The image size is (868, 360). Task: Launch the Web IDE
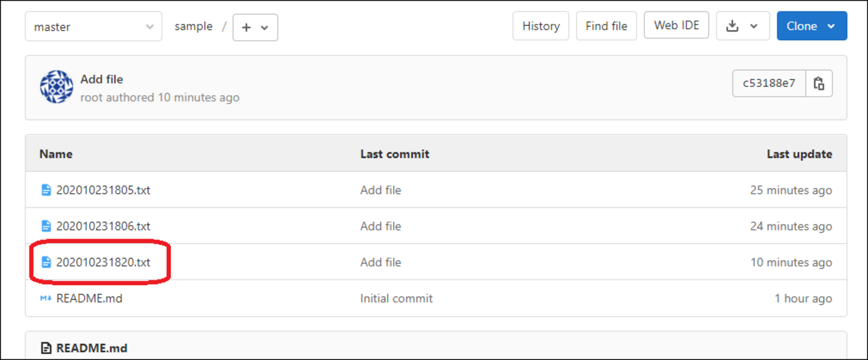click(x=676, y=25)
